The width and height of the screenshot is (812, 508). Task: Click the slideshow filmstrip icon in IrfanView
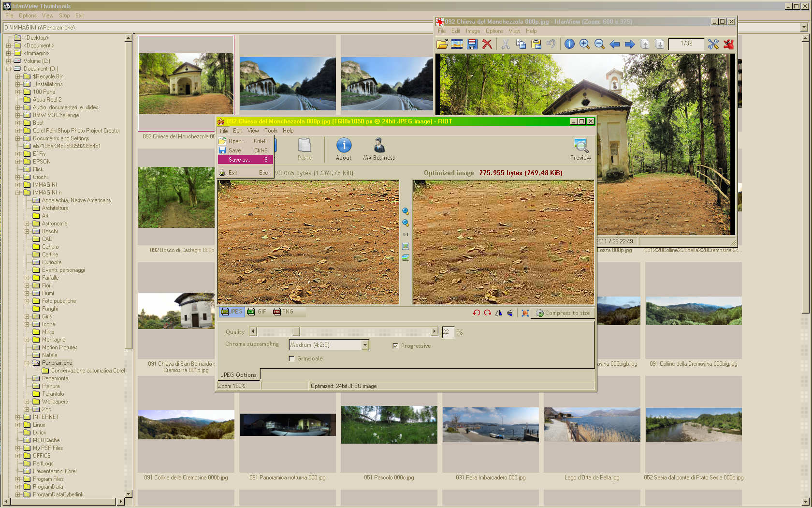point(457,44)
